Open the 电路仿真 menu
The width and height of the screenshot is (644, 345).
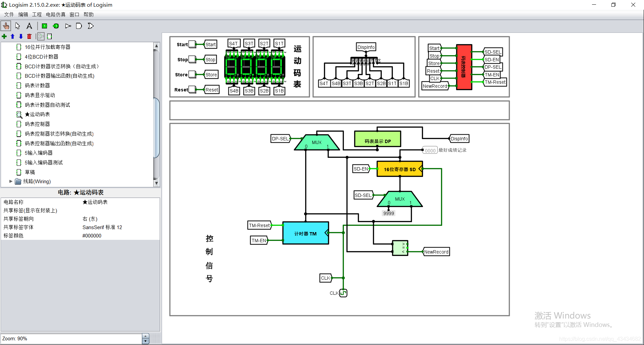56,14
